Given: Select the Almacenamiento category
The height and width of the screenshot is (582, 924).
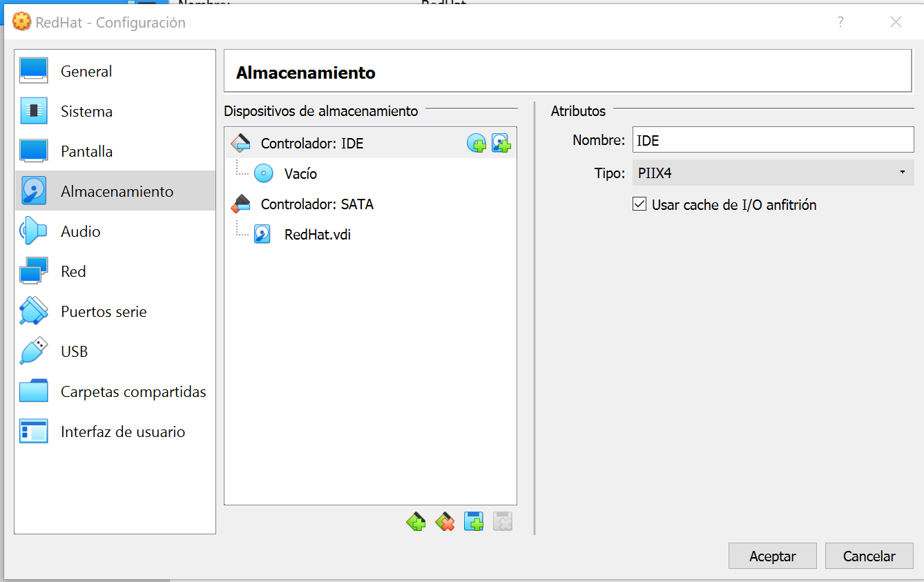Looking at the screenshot, I should click(x=115, y=191).
